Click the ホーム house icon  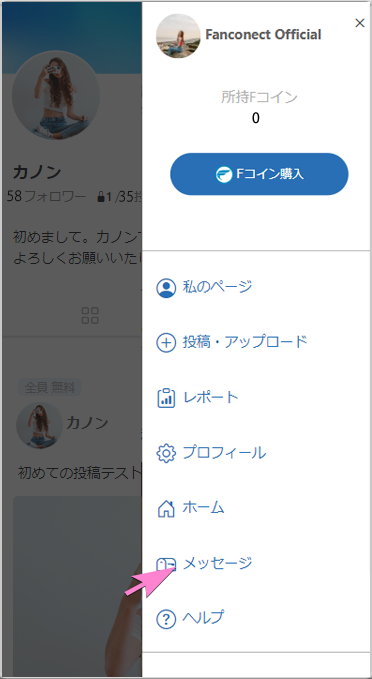coord(166,508)
